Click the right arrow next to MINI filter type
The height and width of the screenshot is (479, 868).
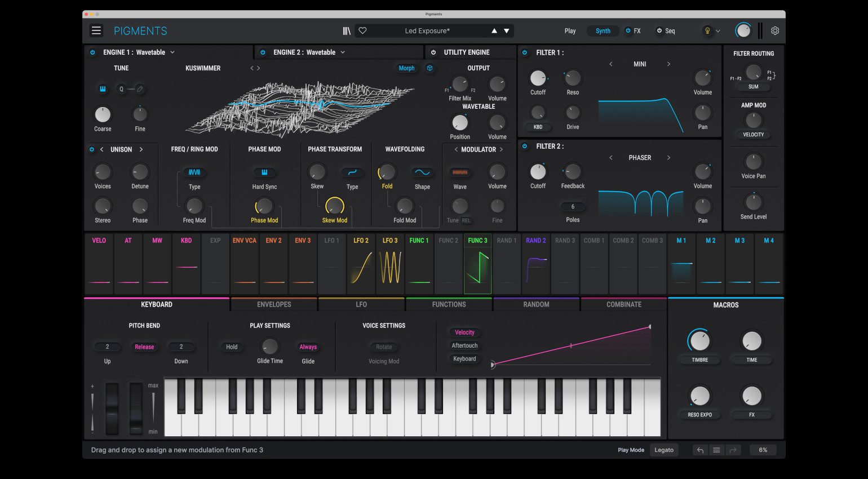point(669,64)
